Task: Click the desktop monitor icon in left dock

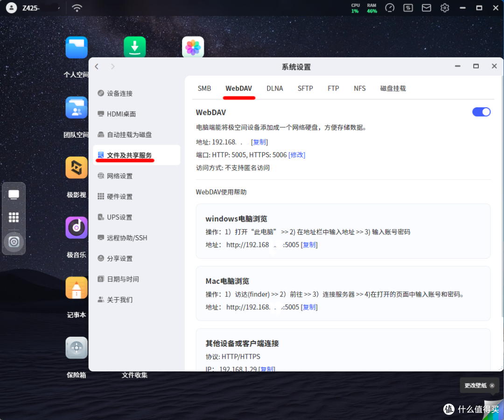Action: point(14,195)
